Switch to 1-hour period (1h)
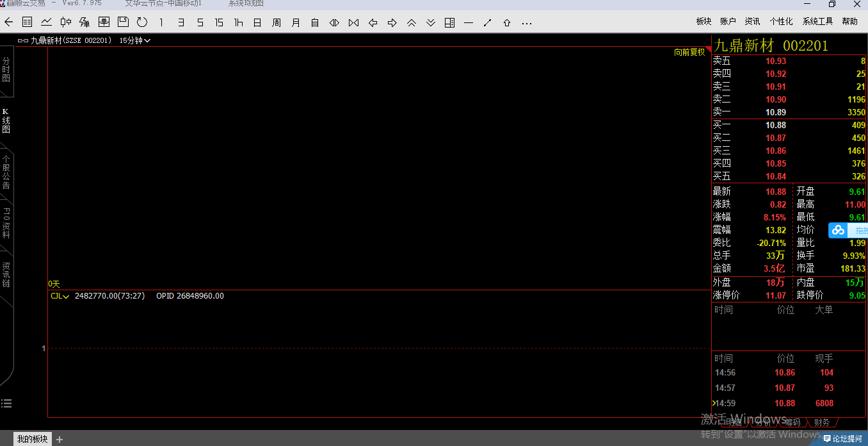 point(238,22)
